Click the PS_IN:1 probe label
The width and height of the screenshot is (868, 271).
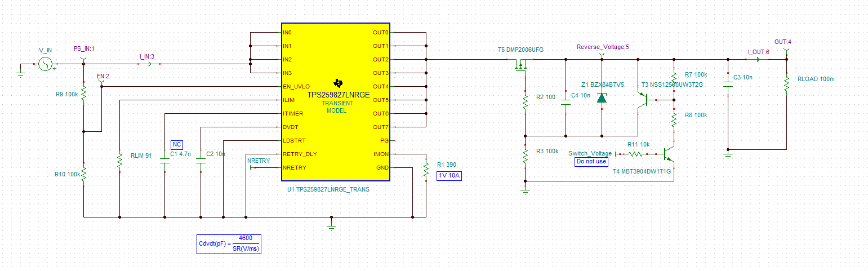click(x=84, y=49)
